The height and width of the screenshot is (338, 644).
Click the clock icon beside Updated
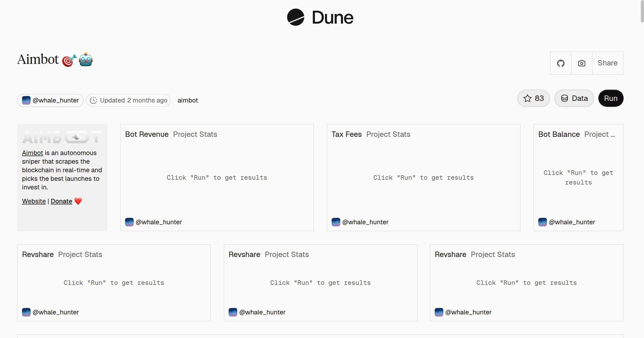tap(93, 100)
